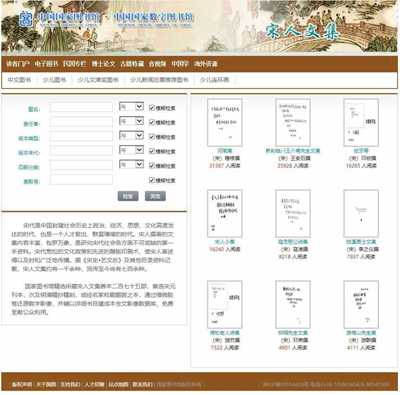The width and height of the screenshot is (400, 395).
Task: Open the 宋人小集 book cover thumbnail
Action: point(225,213)
